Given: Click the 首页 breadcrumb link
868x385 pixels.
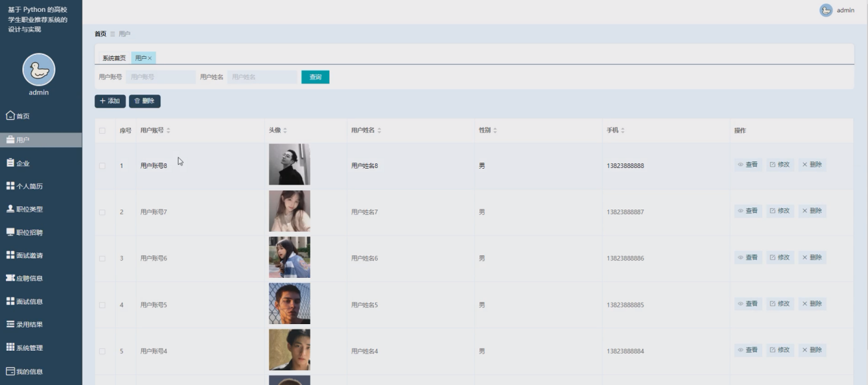Looking at the screenshot, I should [100, 33].
